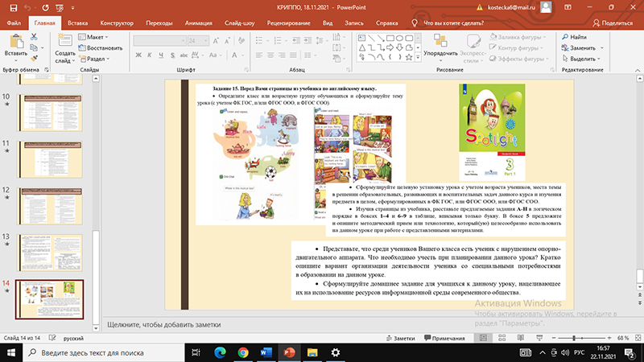Center text in the paragraph group
Viewport: 644px width, 362px height.
[270, 55]
